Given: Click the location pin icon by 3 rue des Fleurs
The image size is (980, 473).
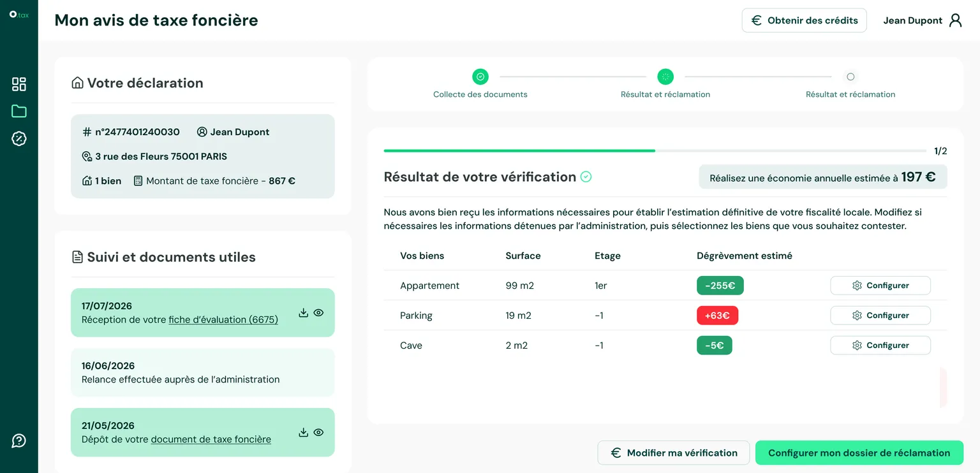Looking at the screenshot, I should click(x=87, y=156).
